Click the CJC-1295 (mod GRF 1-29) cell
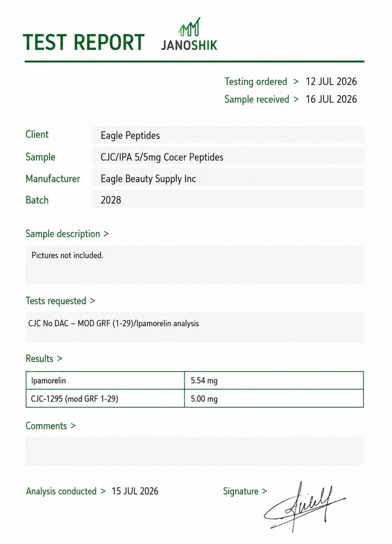 click(105, 399)
